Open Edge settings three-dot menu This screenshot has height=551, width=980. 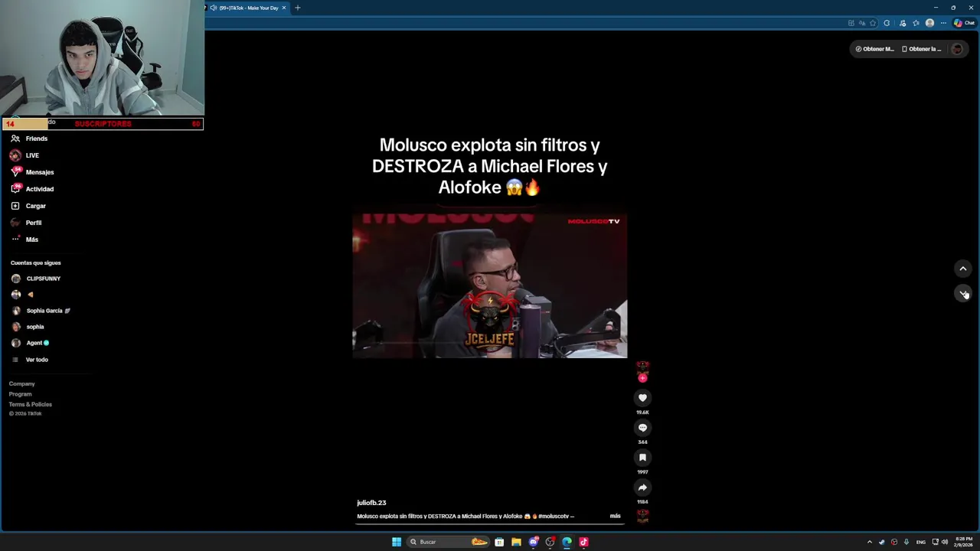coord(943,23)
